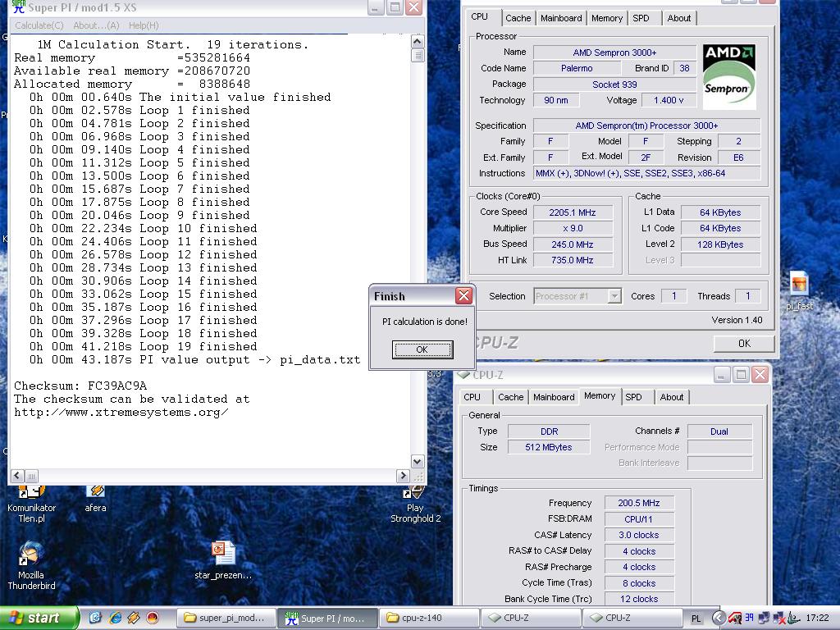This screenshot has height=630, width=840.
Task: Activate Super PI / mo... taskbar button
Action: (326, 619)
